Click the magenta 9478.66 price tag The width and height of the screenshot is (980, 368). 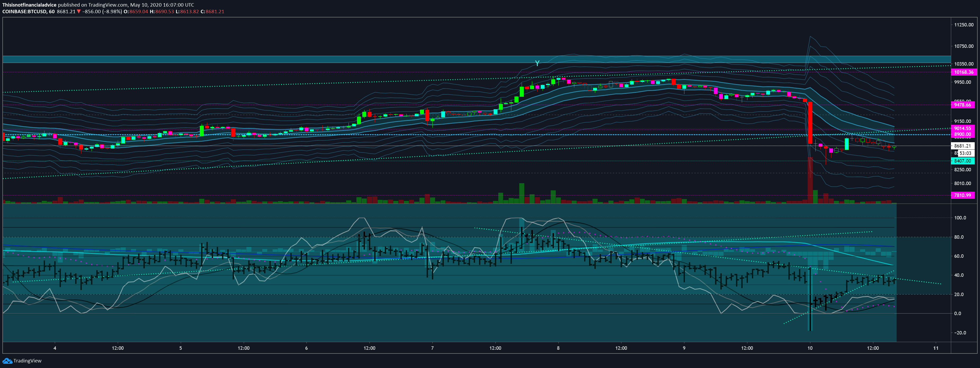click(963, 105)
